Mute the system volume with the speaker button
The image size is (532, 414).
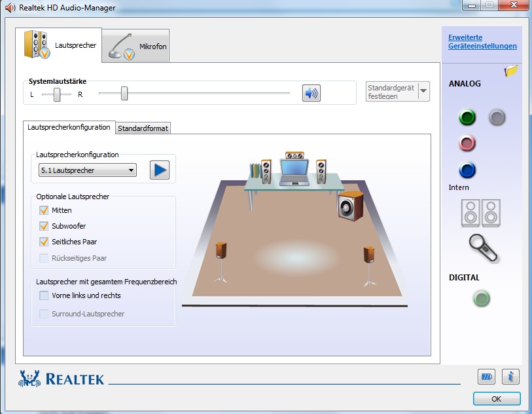311,93
